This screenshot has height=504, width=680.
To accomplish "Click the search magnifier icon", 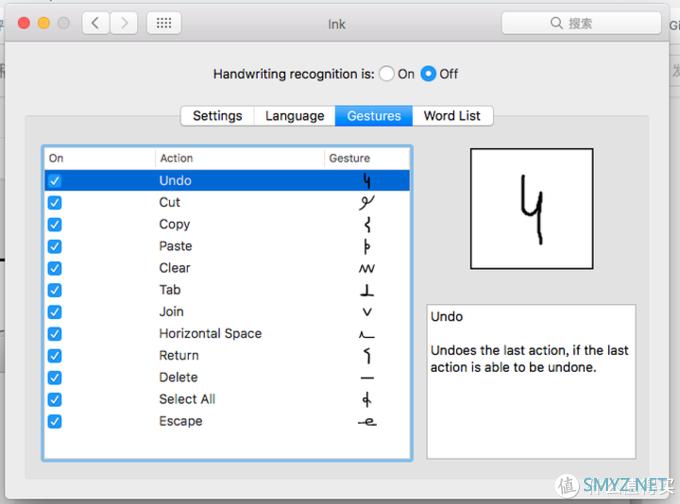I will [x=556, y=23].
